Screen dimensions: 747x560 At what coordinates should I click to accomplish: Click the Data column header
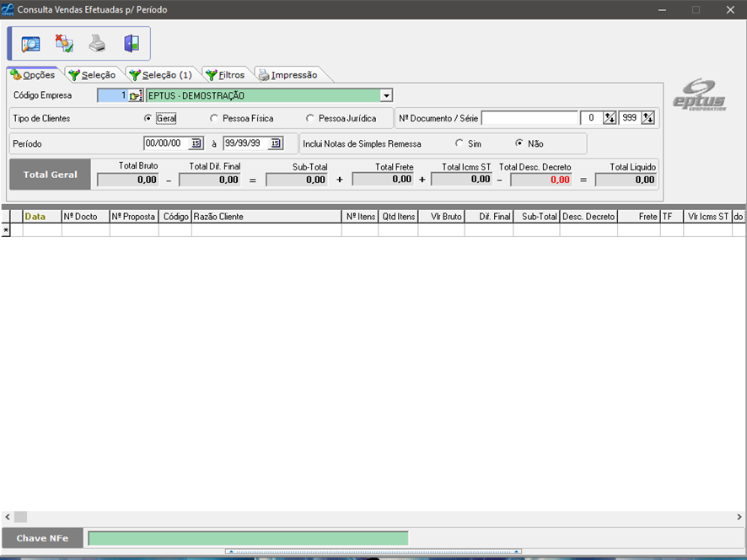[x=41, y=217]
